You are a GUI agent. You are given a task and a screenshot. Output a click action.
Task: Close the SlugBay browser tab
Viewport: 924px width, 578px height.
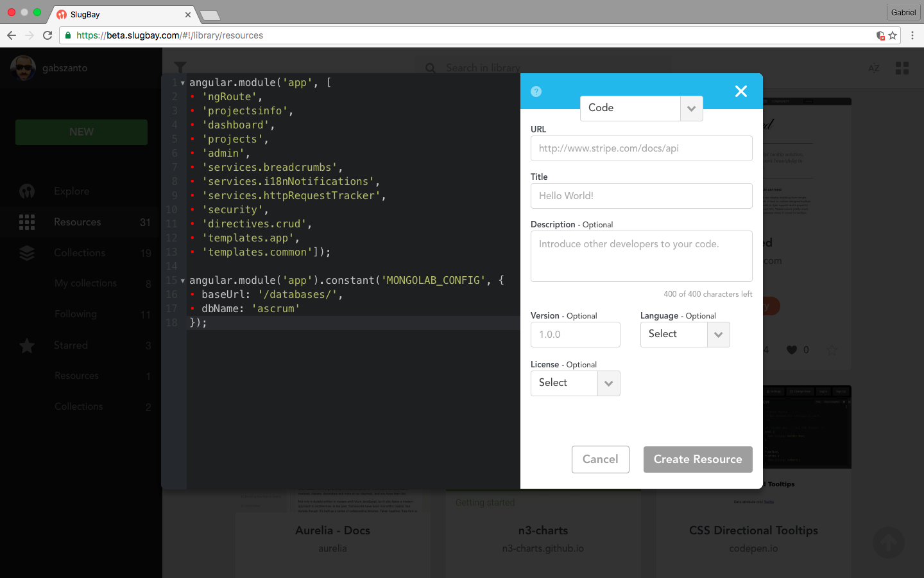click(x=188, y=14)
